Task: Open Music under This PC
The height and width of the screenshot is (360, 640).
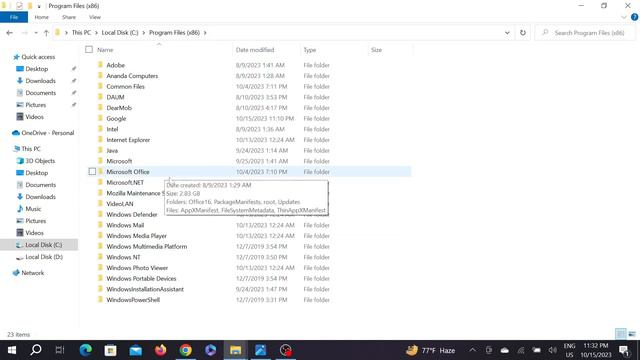Action: [33, 209]
